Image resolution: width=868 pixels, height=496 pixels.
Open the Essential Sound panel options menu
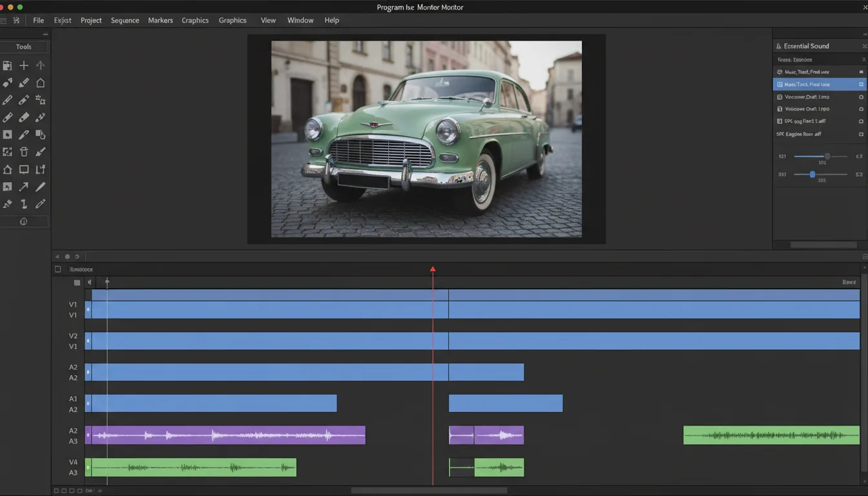[864, 46]
